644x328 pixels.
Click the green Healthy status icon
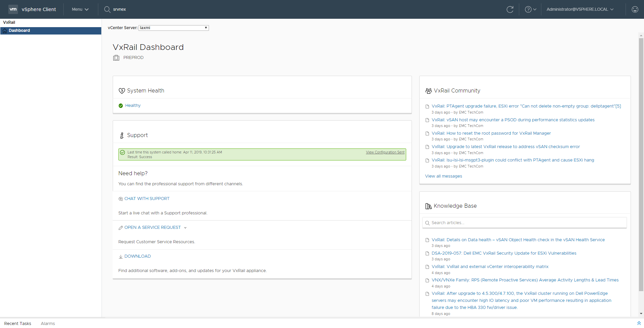(121, 106)
